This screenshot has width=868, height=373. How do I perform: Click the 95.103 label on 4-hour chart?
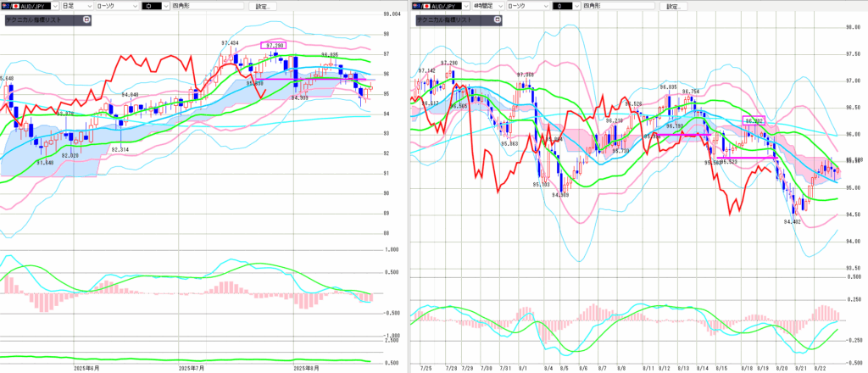(540, 184)
